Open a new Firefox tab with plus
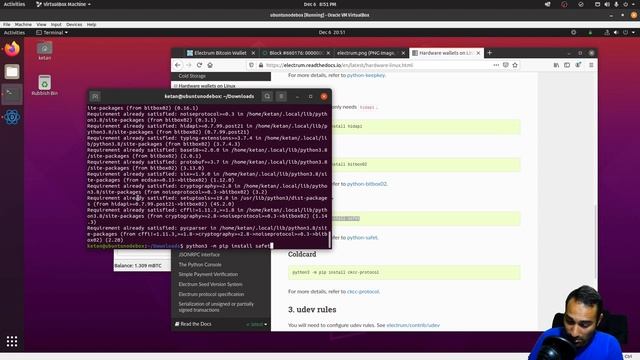The width and height of the screenshot is (640, 360). pyautogui.click(x=489, y=53)
